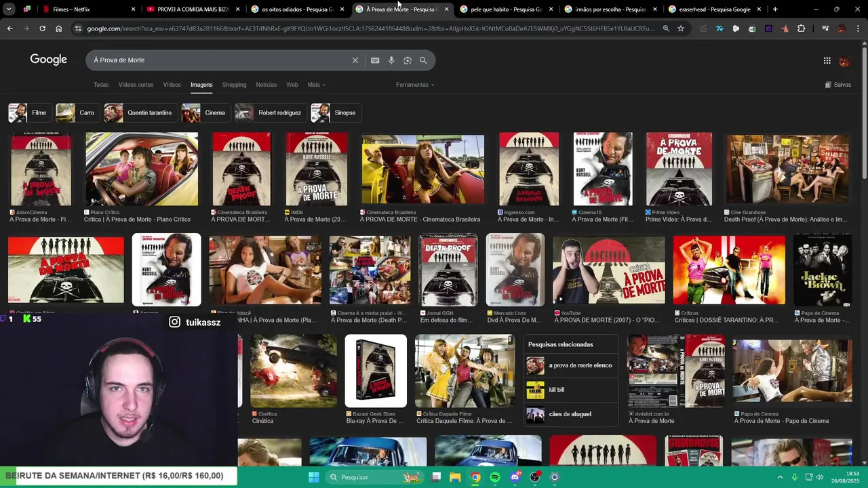Switch to the Vídeos tab

(x=172, y=85)
